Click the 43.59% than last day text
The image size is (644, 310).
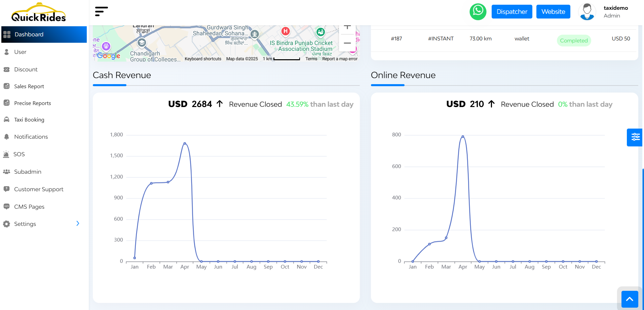[320, 104]
